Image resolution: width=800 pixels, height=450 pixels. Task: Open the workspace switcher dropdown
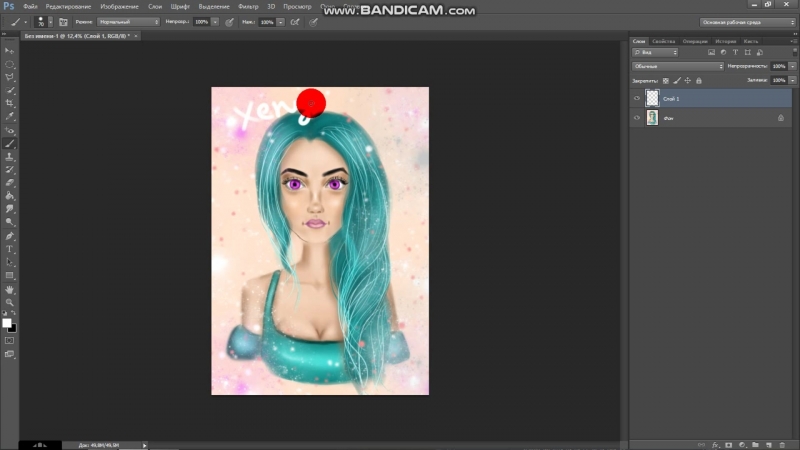[x=747, y=22]
